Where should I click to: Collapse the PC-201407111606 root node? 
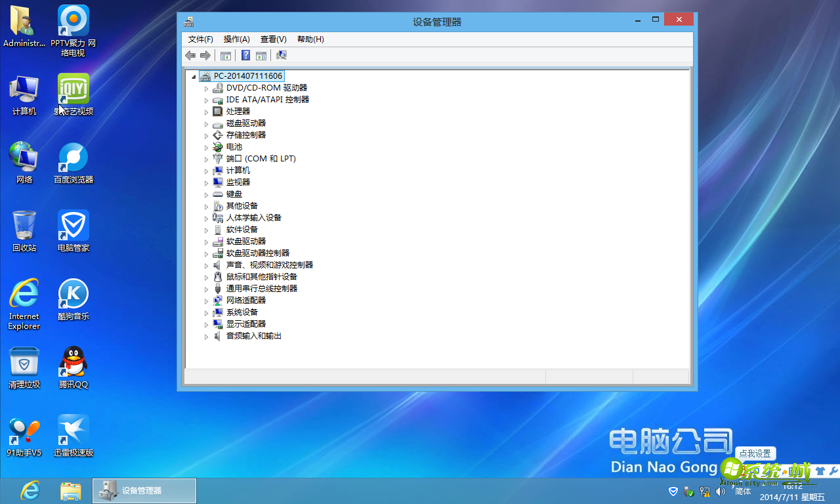coord(194,75)
